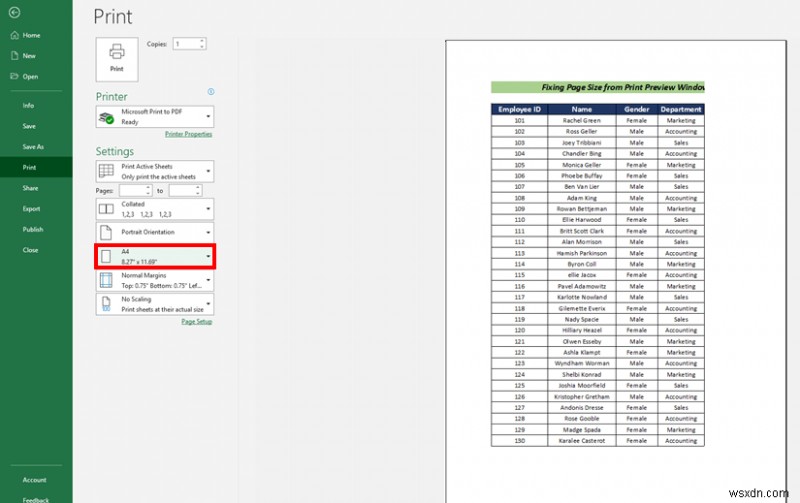
Task: Open the Printer Properties link
Action: (188, 134)
